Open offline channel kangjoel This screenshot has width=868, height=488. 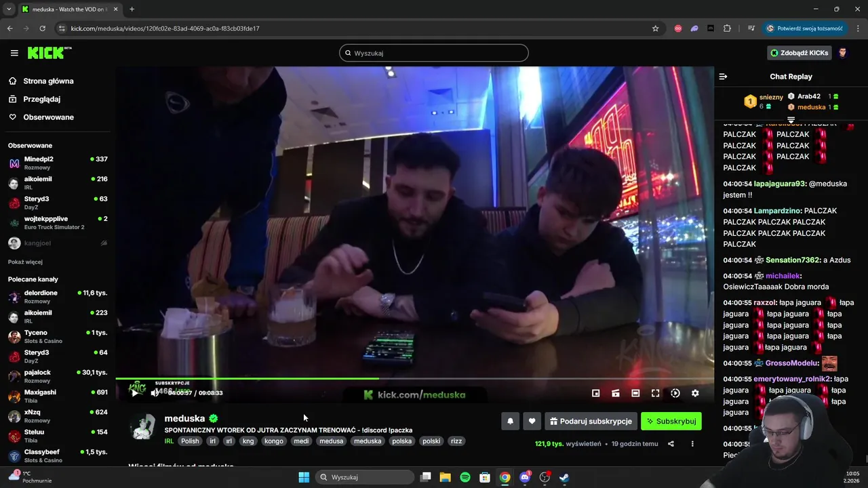pos(58,243)
